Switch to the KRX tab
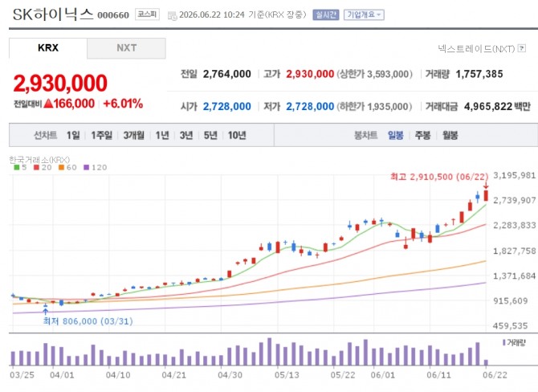The width and height of the screenshot is (538, 392). (x=48, y=48)
